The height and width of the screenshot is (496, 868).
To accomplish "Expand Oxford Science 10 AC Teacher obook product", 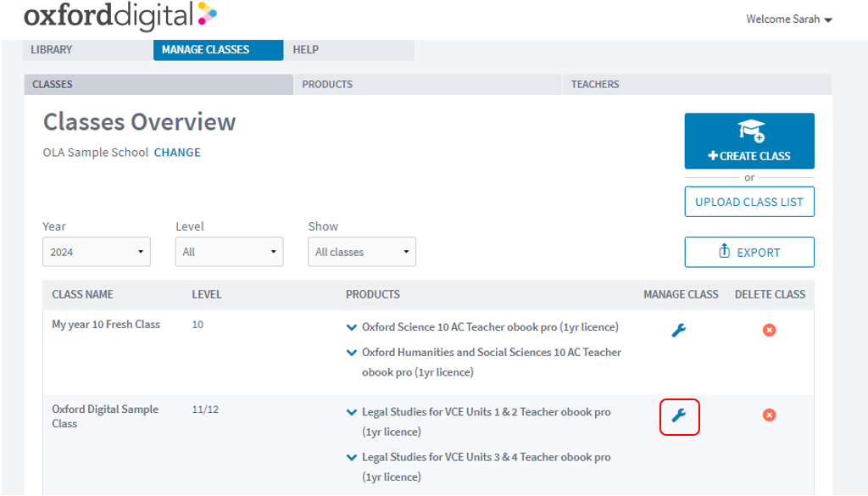I will [351, 328].
